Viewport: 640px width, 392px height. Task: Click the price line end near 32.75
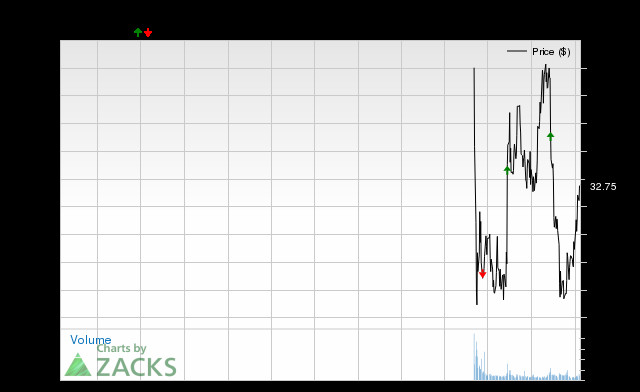click(x=580, y=187)
